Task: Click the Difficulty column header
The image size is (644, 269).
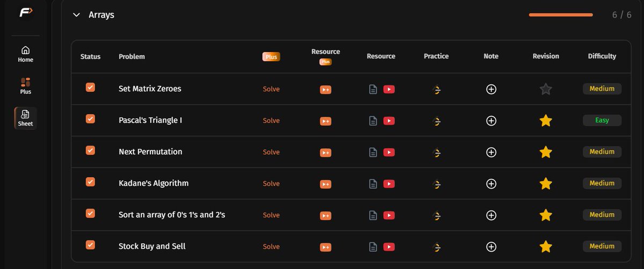Action: tap(602, 56)
